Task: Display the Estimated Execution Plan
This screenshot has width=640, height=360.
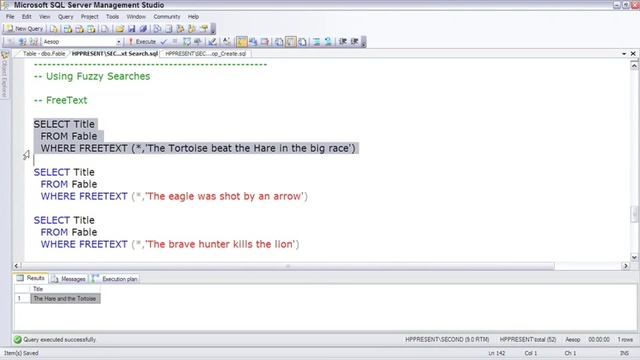Action: (x=187, y=42)
